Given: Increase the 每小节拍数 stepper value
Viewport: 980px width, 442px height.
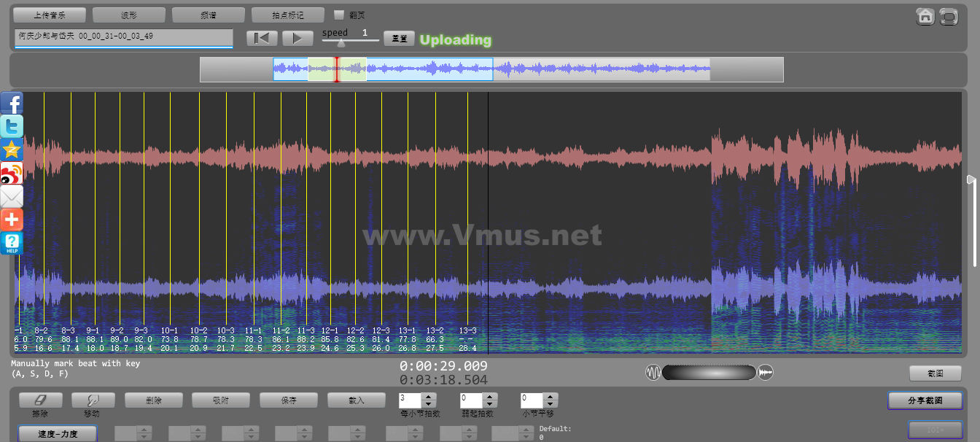Looking at the screenshot, I should pos(429,397).
